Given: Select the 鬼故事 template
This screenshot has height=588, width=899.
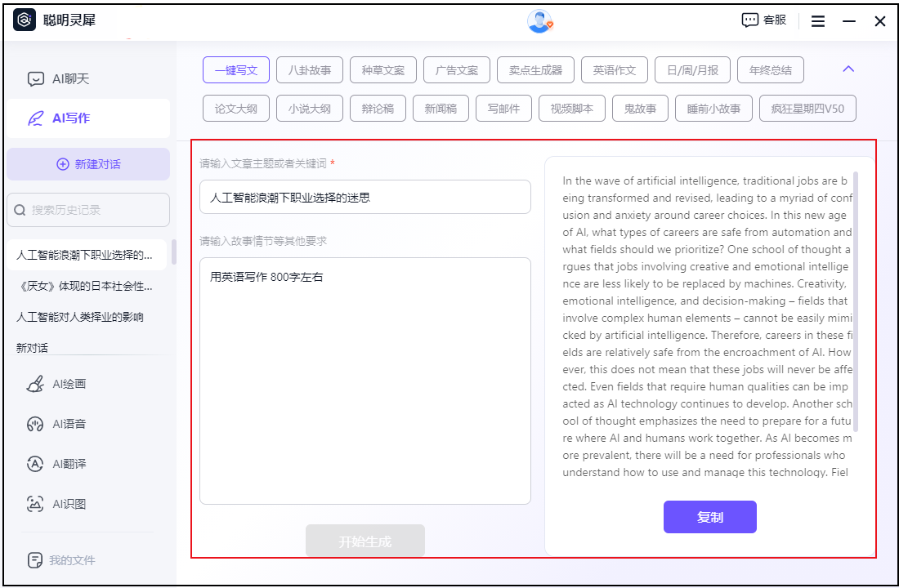Looking at the screenshot, I should (640, 108).
